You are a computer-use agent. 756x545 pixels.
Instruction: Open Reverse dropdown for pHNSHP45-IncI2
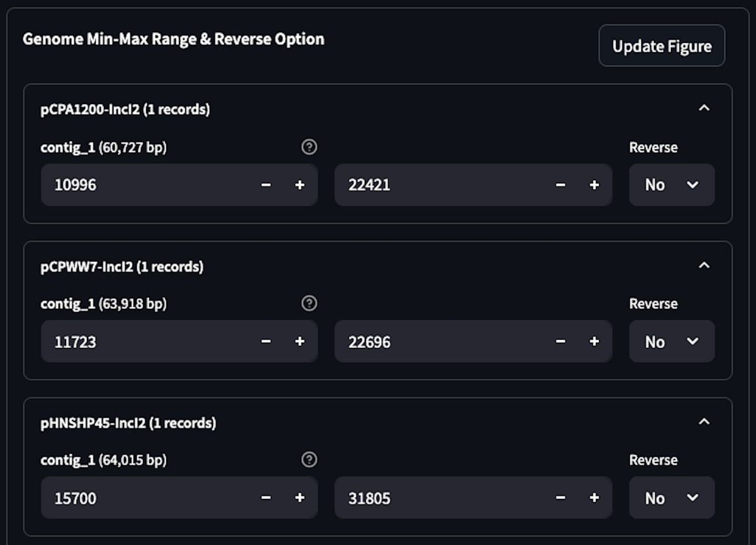(x=672, y=498)
